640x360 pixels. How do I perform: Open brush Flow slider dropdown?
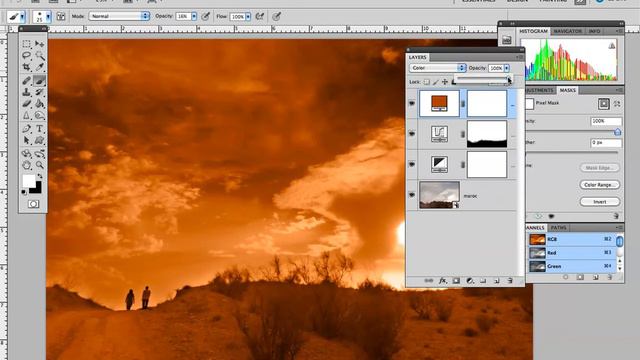click(x=248, y=17)
